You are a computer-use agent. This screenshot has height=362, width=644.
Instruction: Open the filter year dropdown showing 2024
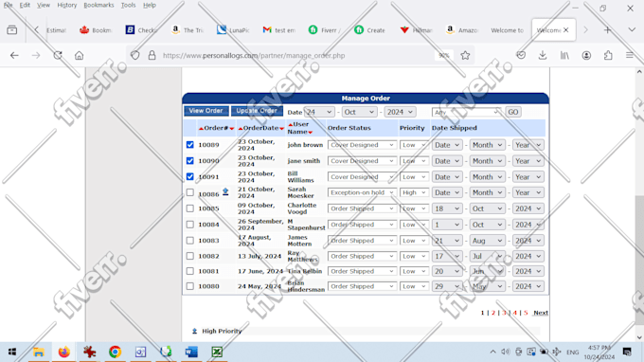401,112
